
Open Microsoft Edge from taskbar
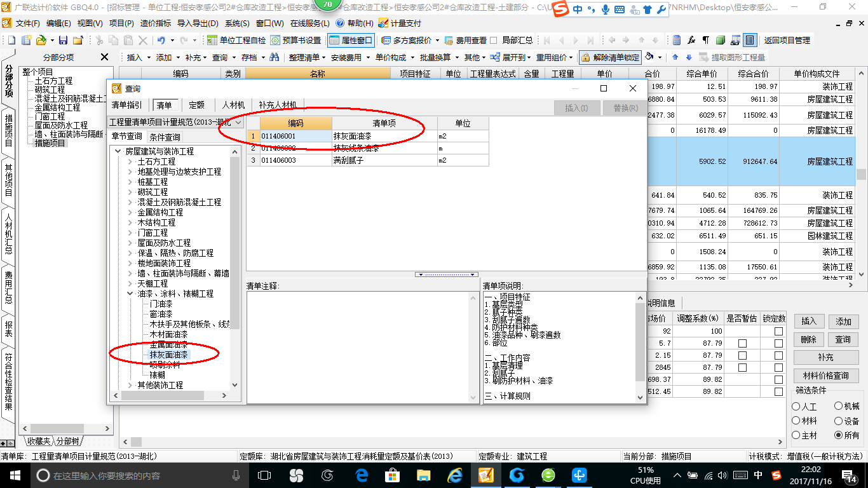pyautogui.click(x=362, y=475)
